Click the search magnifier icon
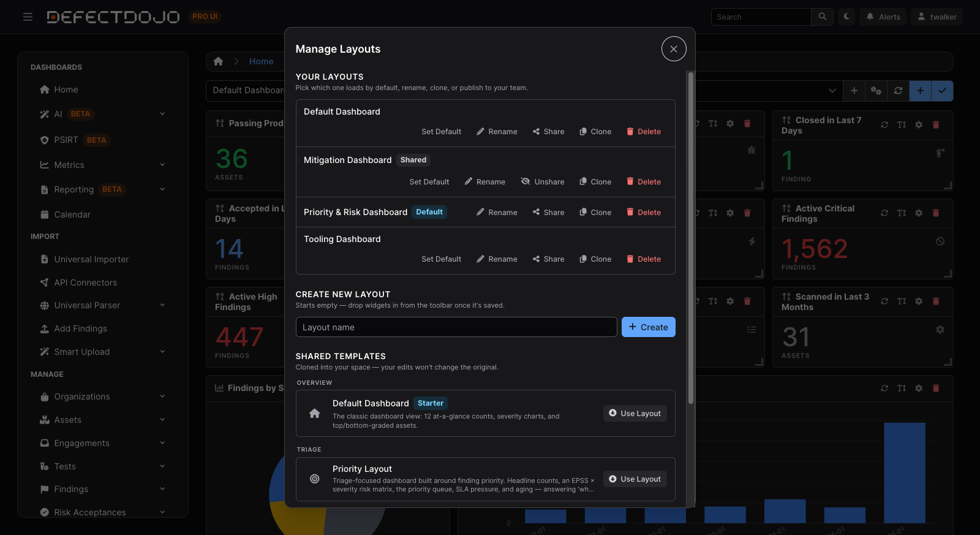Screen dimensions: 980x535 pos(822,17)
